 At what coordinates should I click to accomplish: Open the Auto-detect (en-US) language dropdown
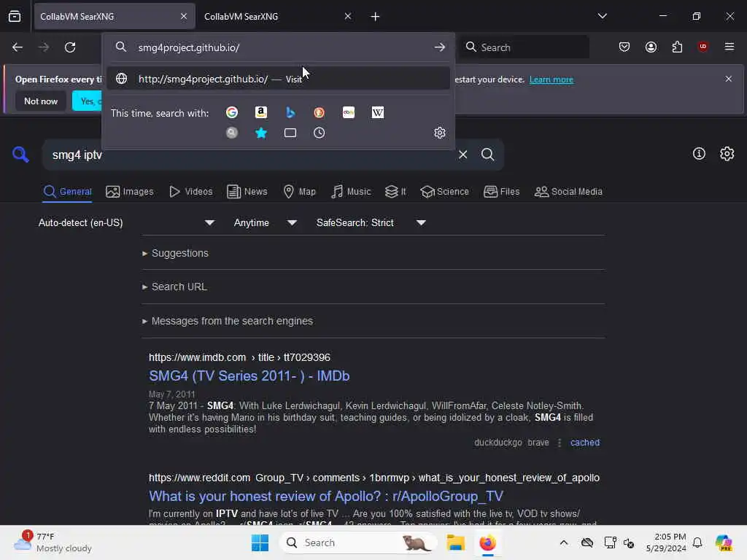(x=127, y=223)
